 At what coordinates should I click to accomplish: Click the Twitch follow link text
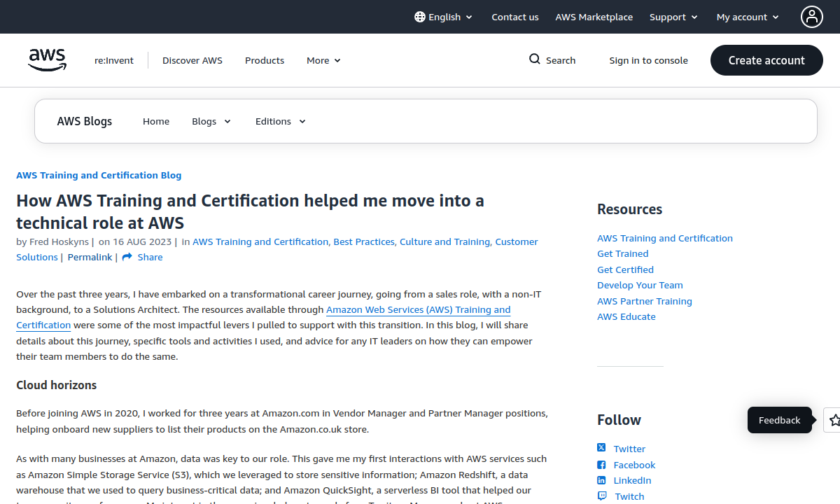tap(629, 496)
